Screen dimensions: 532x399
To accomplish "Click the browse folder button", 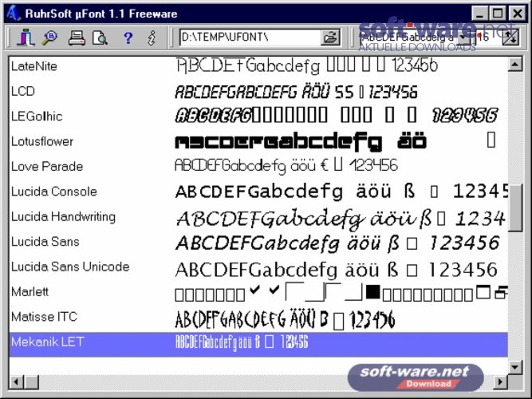I will pyautogui.click(x=330, y=37).
